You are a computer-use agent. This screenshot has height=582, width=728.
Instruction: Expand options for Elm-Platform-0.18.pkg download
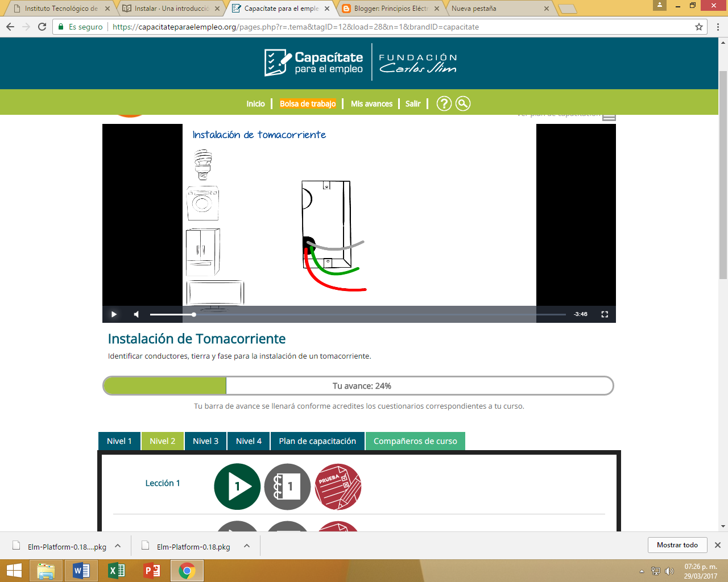tap(247, 546)
